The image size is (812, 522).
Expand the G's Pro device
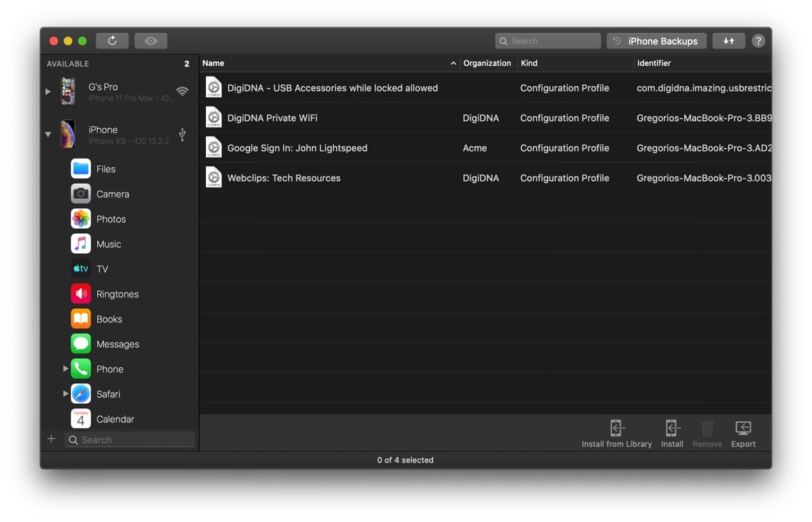pyautogui.click(x=48, y=92)
